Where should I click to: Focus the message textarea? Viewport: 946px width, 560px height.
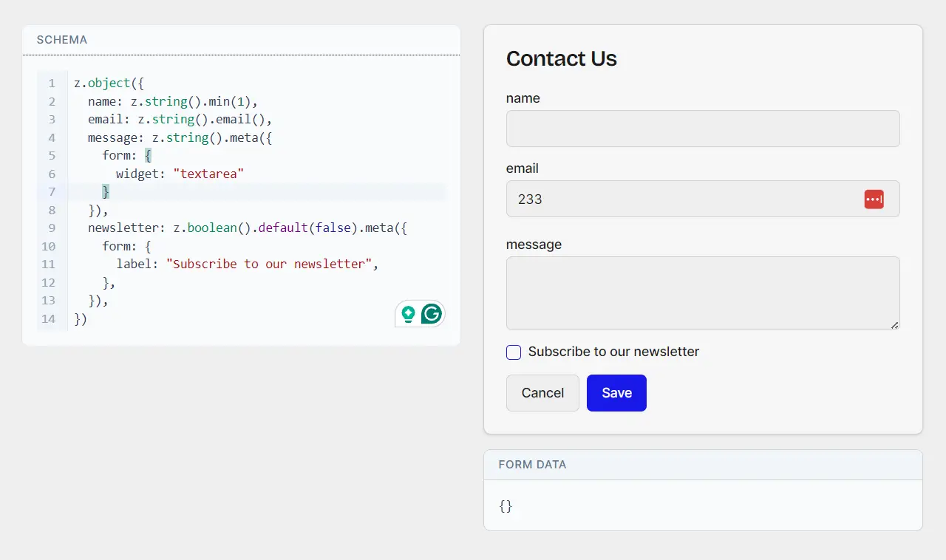pos(702,293)
